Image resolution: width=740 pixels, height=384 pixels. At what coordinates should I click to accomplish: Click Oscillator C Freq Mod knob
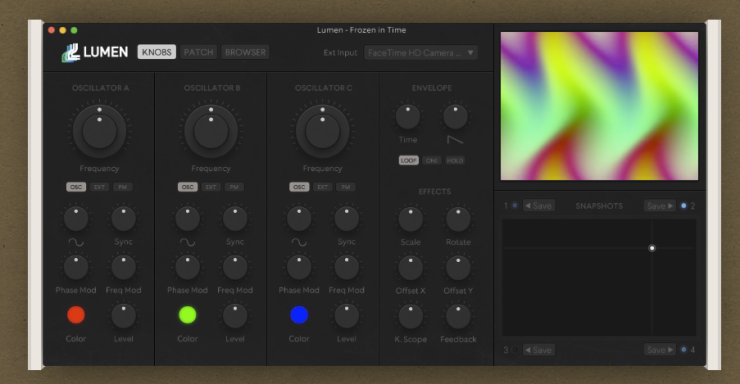coord(346,267)
